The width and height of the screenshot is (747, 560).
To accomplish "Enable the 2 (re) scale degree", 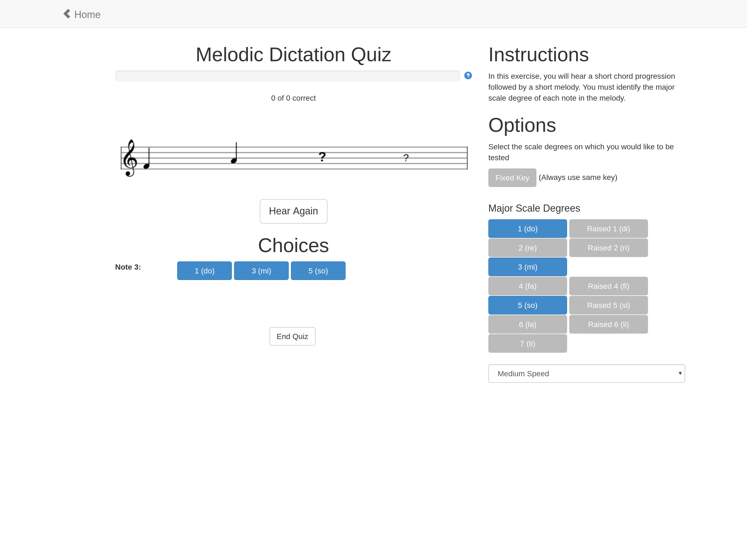I will [x=527, y=248].
